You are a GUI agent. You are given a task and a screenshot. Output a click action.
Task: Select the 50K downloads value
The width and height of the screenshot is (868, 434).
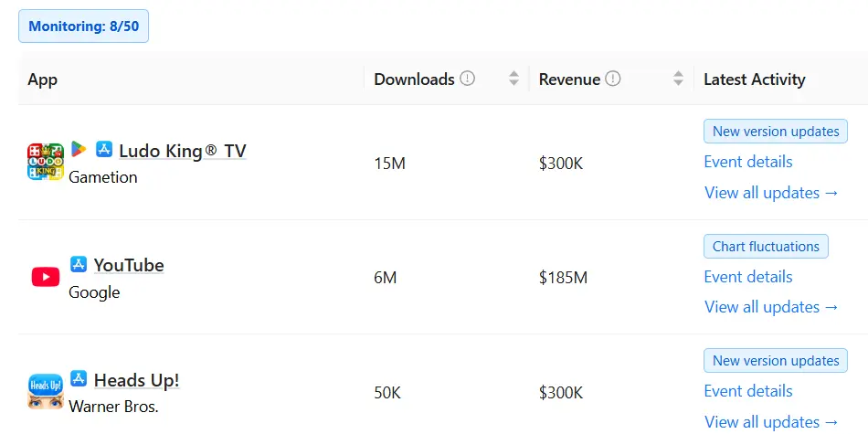[387, 393]
